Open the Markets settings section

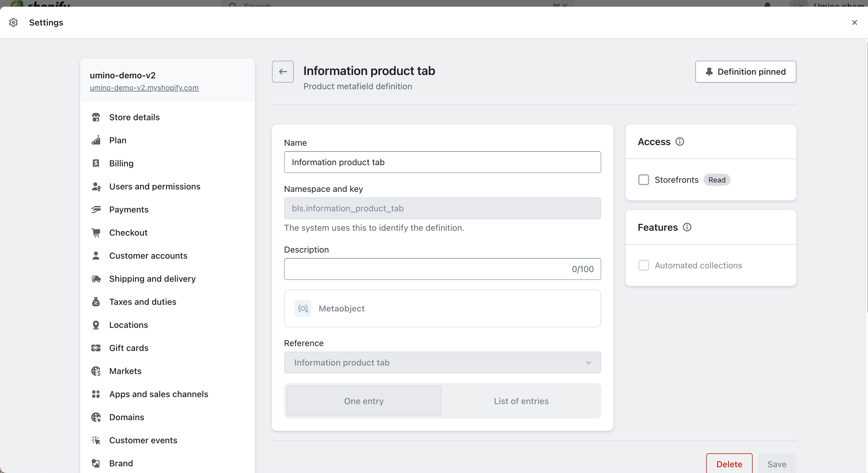point(125,371)
